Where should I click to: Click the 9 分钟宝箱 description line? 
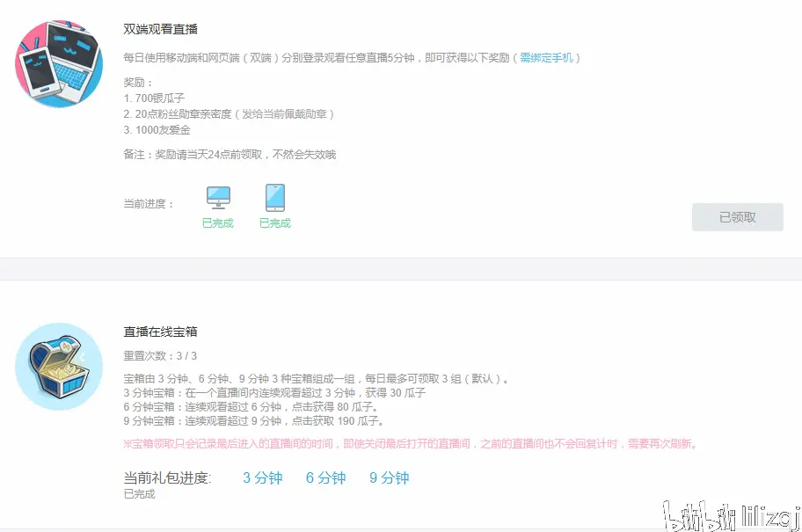click(254, 421)
